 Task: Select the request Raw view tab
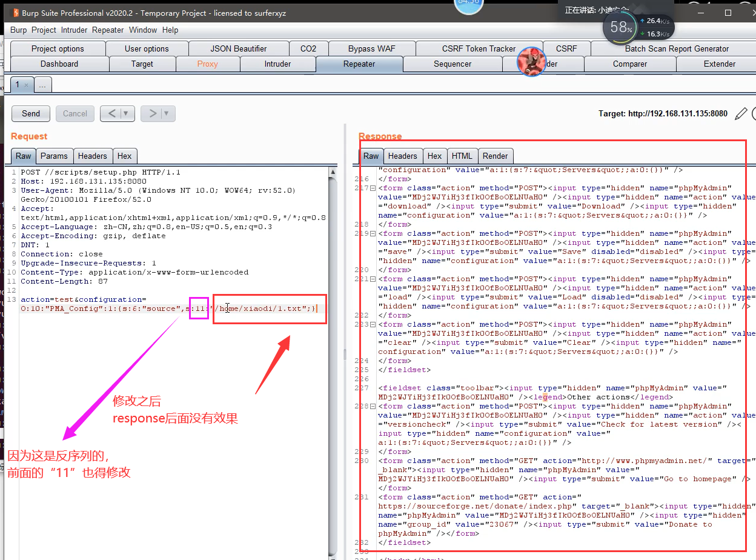[x=24, y=156]
